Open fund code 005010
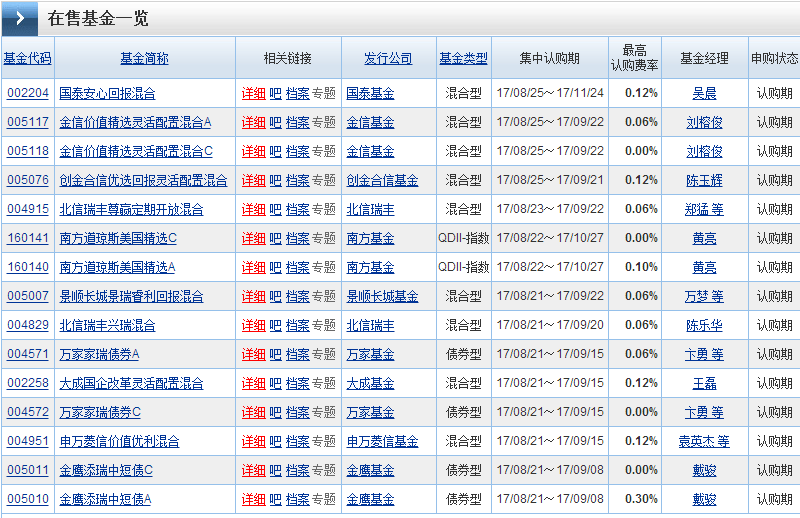The image size is (800, 518). point(28,499)
